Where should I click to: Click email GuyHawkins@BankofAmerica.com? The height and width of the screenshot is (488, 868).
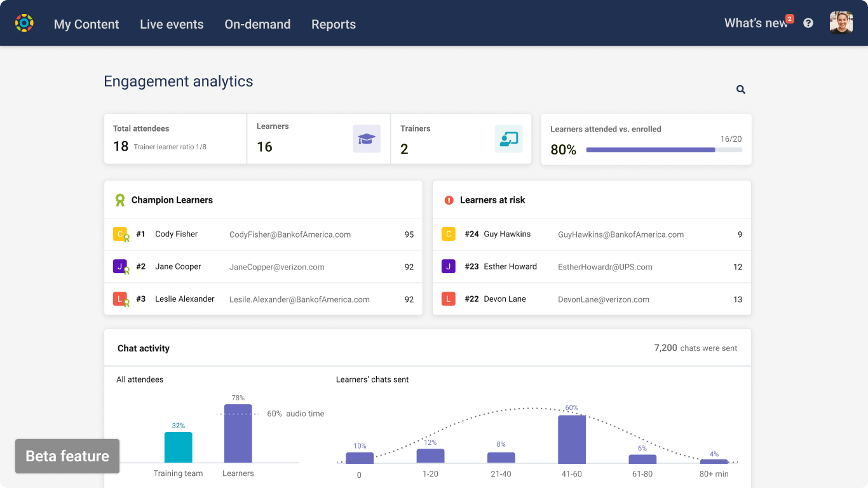point(621,234)
